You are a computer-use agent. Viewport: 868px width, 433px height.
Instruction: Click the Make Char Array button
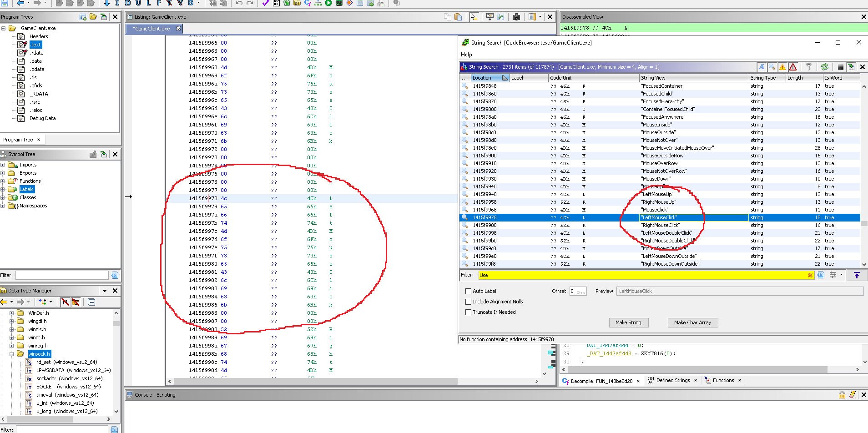(x=692, y=322)
